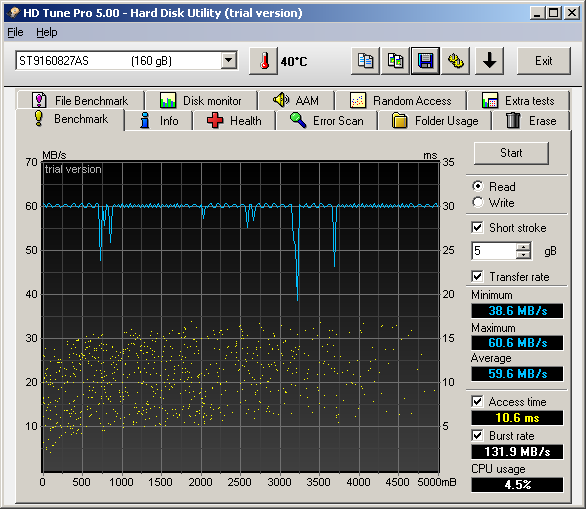Click the short stroke gB input field
Image resolution: width=586 pixels, height=509 pixels.
click(x=494, y=251)
